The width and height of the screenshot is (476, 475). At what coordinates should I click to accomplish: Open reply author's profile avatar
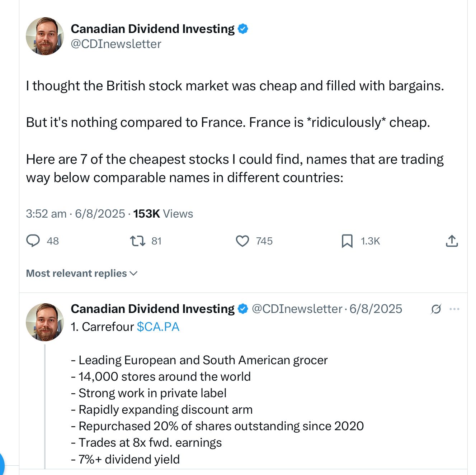tap(45, 322)
